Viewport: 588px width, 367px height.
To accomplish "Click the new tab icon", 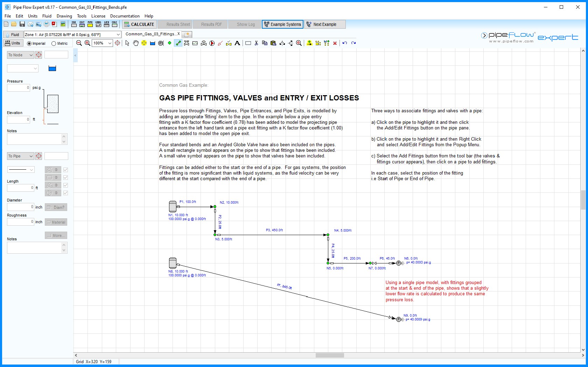I will pos(187,34).
